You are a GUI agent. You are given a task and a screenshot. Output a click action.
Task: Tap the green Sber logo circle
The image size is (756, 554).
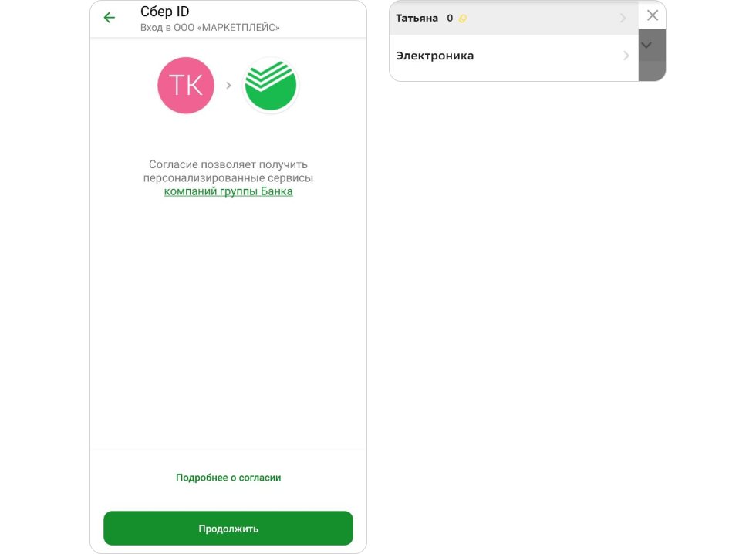(x=271, y=86)
